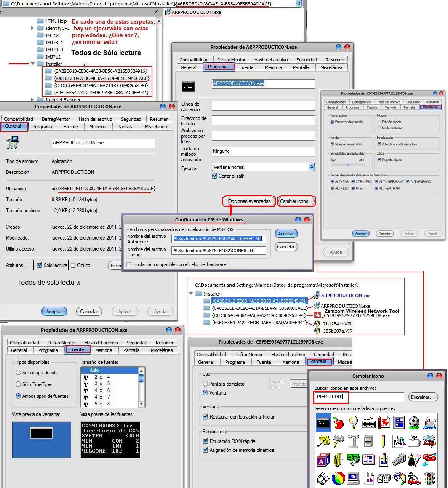This screenshot has width=448, height=488.
Task: Select 'Pantalla completa' radio option
Action: coord(205,384)
